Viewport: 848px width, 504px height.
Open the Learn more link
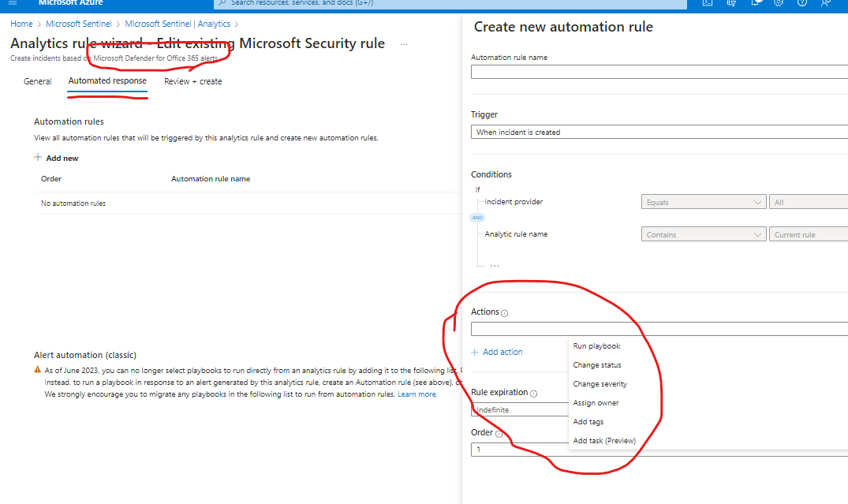(x=417, y=394)
